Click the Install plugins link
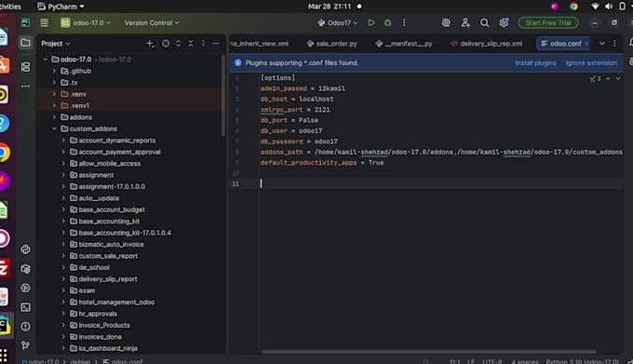Image resolution: width=633 pixels, height=364 pixels. (535, 63)
